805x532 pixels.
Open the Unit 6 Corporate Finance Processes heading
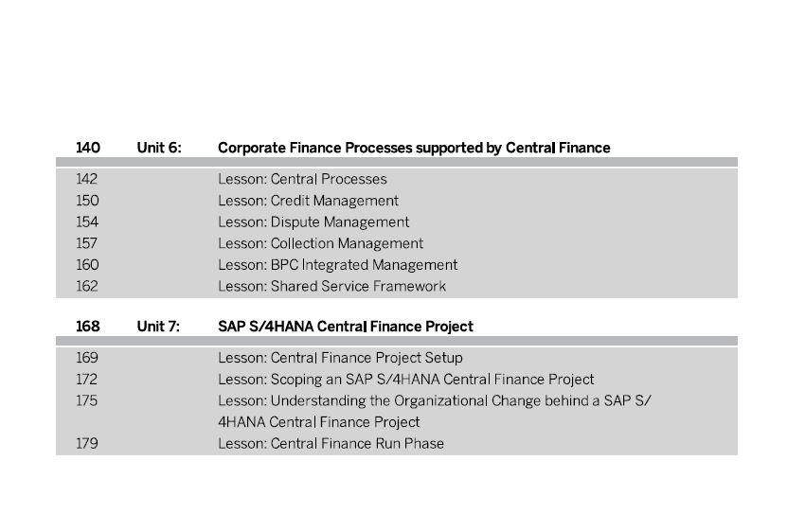(x=414, y=148)
